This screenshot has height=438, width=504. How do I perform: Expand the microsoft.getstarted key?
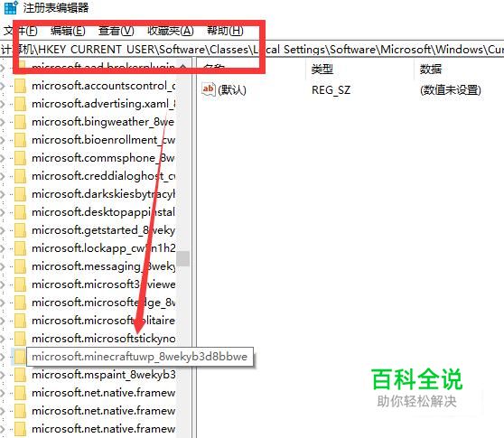point(2,230)
